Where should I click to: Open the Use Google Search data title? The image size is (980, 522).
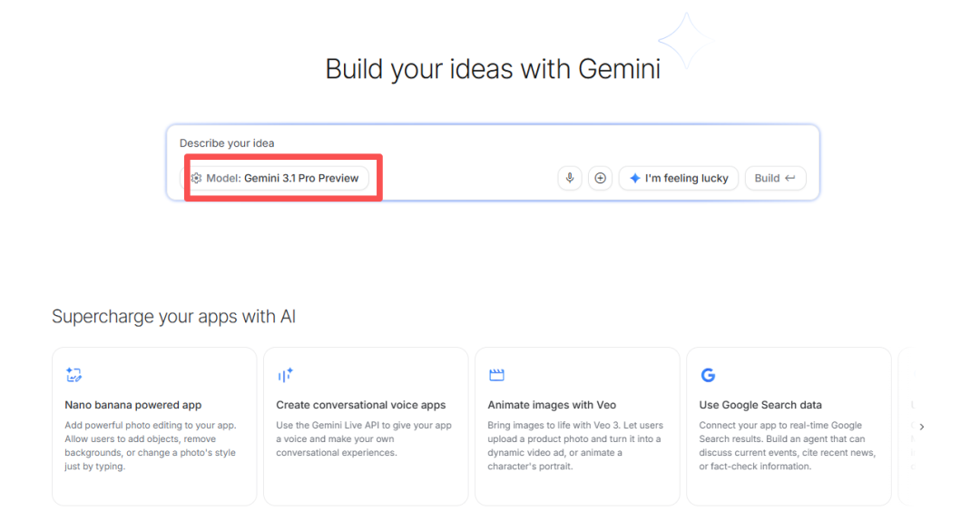tap(760, 405)
